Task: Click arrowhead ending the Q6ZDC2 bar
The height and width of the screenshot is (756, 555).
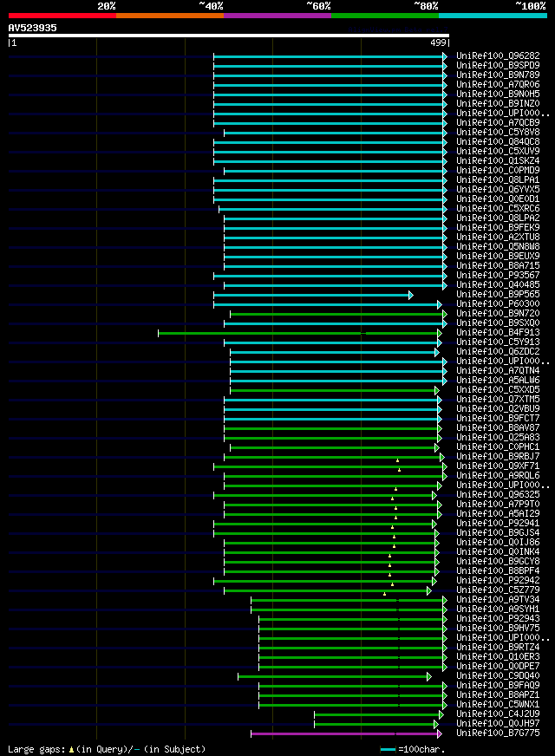Action: coord(437,353)
